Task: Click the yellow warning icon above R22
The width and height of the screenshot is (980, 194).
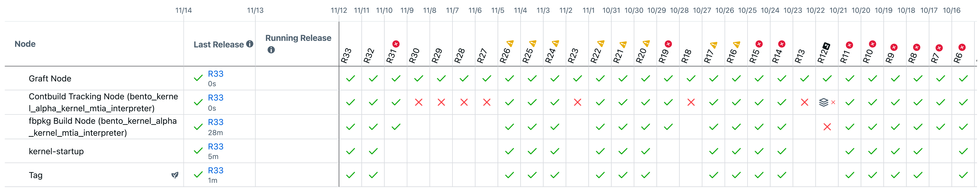Action: (601, 44)
